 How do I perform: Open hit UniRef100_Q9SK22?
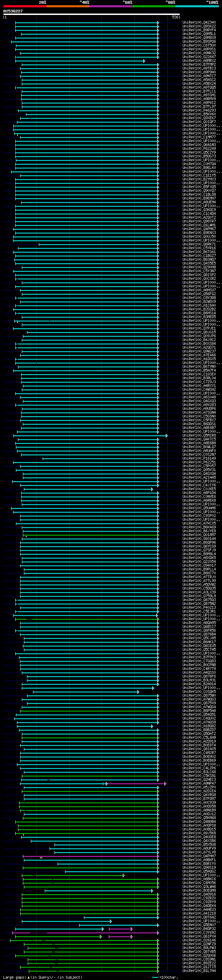coord(199,26)
